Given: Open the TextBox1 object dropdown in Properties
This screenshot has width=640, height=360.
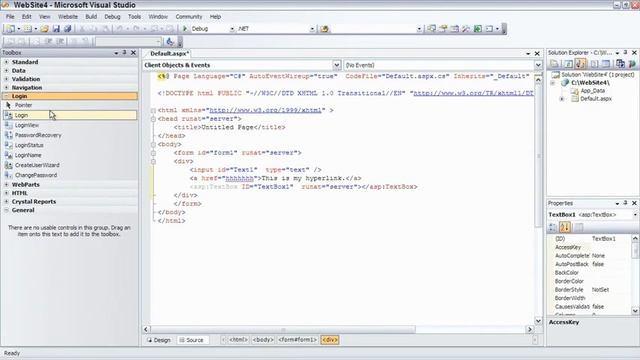Looking at the screenshot, I should (x=635, y=215).
